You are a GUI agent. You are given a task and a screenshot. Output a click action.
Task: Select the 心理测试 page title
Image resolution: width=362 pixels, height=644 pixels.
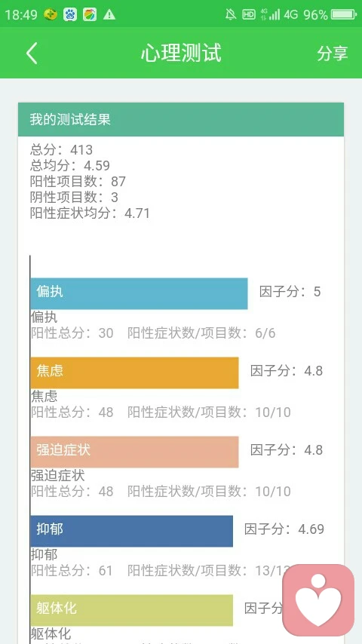pyautogui.click(x=181, y=53)
